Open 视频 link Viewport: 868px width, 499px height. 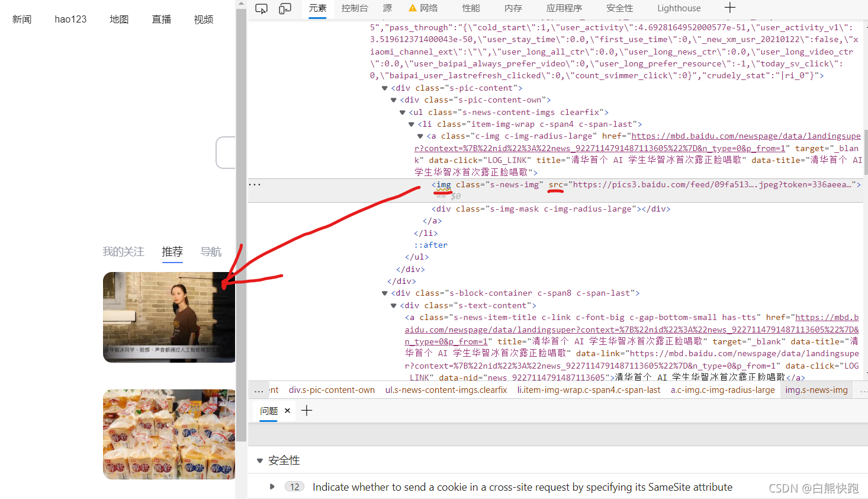(203, 20)
